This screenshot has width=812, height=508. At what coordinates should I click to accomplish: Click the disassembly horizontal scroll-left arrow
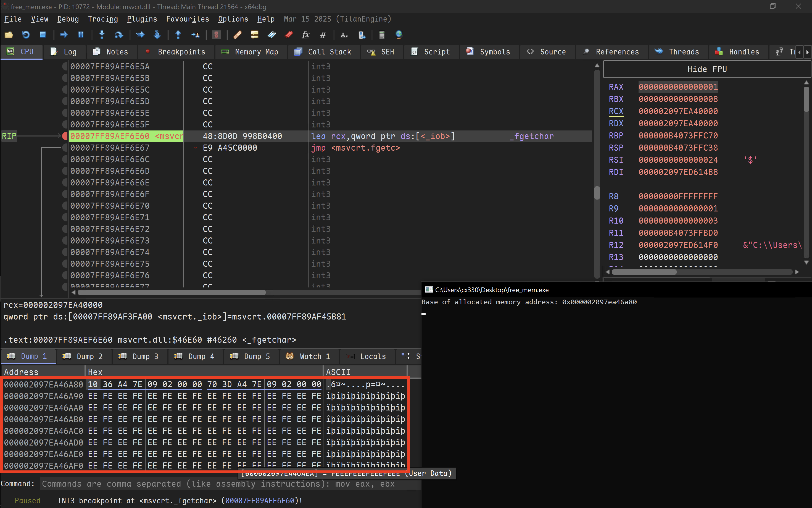click(74, 292)
